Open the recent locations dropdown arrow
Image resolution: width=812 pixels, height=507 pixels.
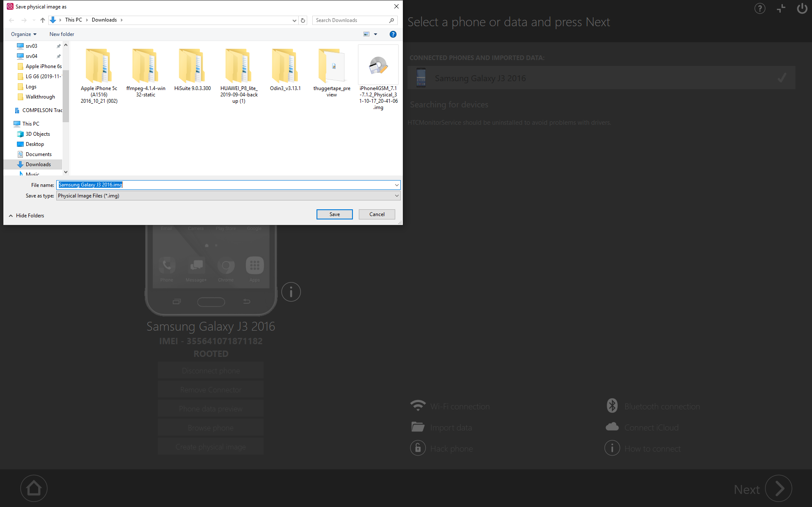pyautogui.click(x=34, y=20)
